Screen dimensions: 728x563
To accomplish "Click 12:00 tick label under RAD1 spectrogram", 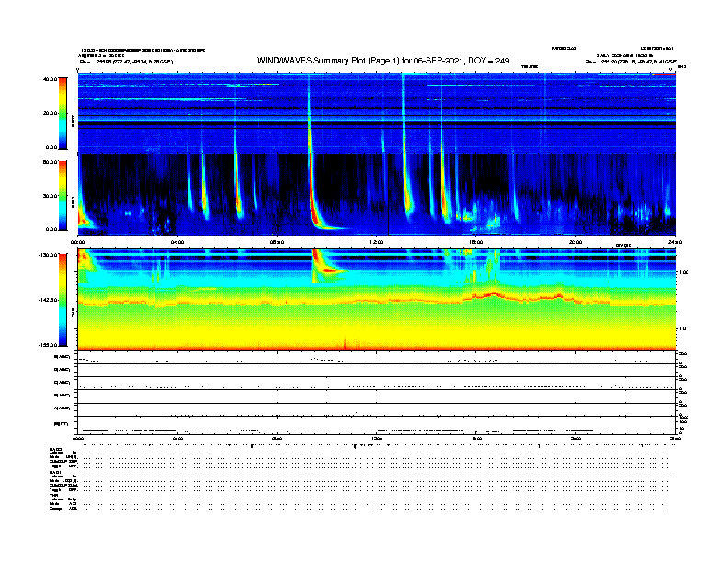I will 377,242.
